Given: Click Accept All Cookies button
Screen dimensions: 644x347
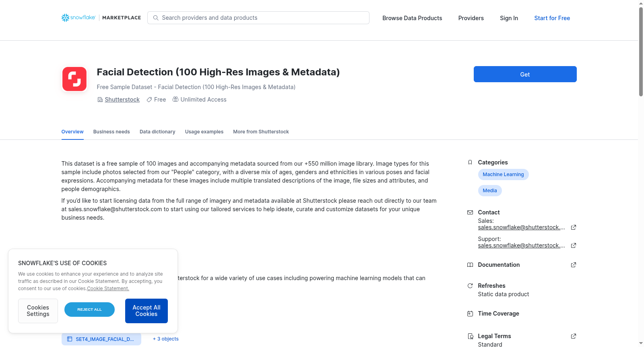Looking at the screenshot, I should pos(147,311).
